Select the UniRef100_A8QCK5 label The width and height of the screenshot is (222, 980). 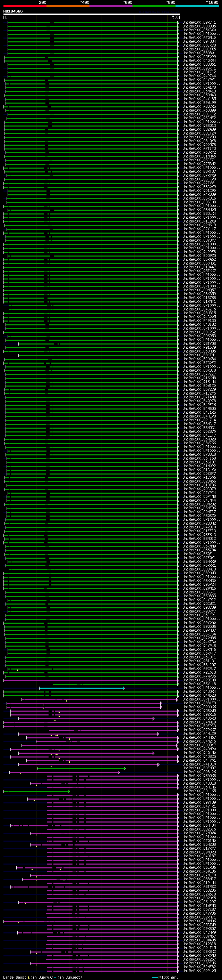click(199, 106)
